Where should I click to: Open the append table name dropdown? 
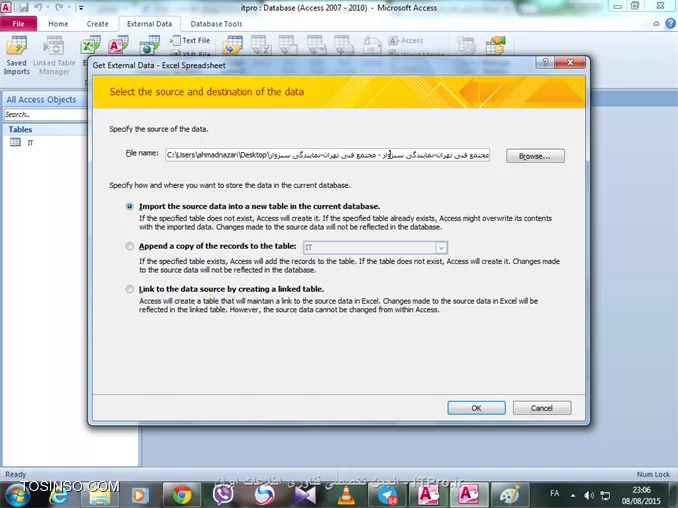pos(441,246)
